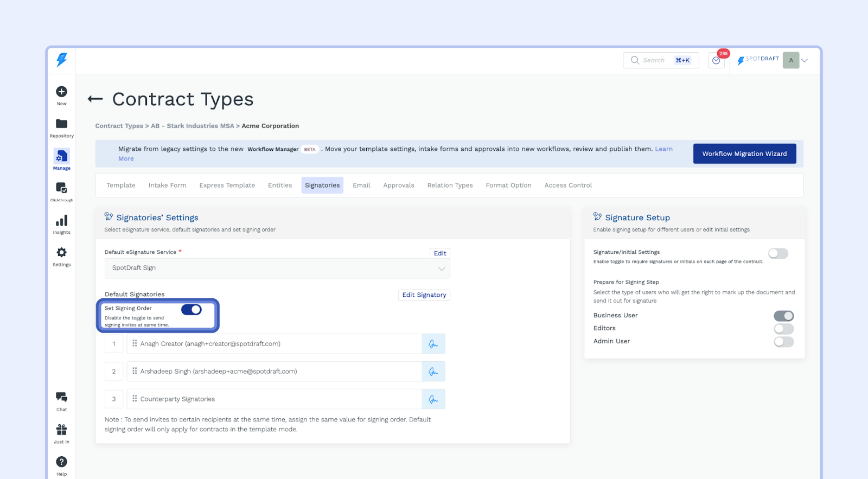Open Clickthrough in the sidebar
Viewport: 868px width, 479px height.
(x=62, y=188)
